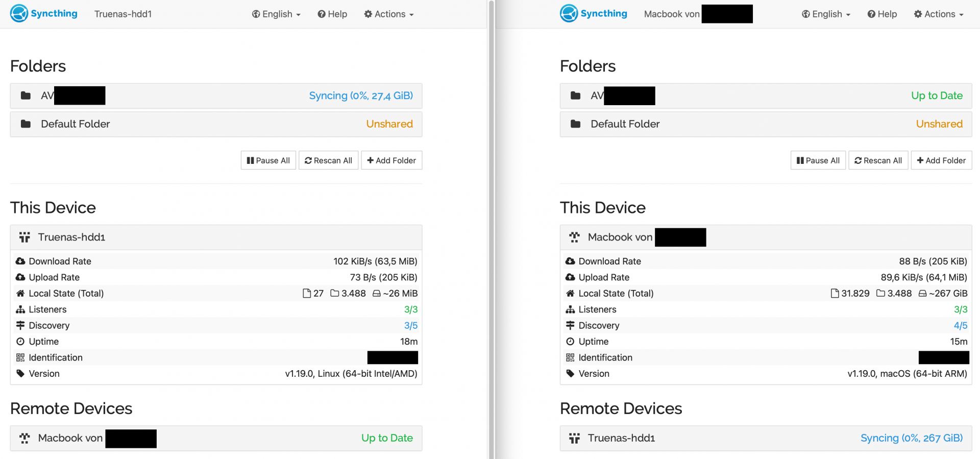Click the Macbook device icon under This Device, right window

pyautogui.click(x=574, y=237)
